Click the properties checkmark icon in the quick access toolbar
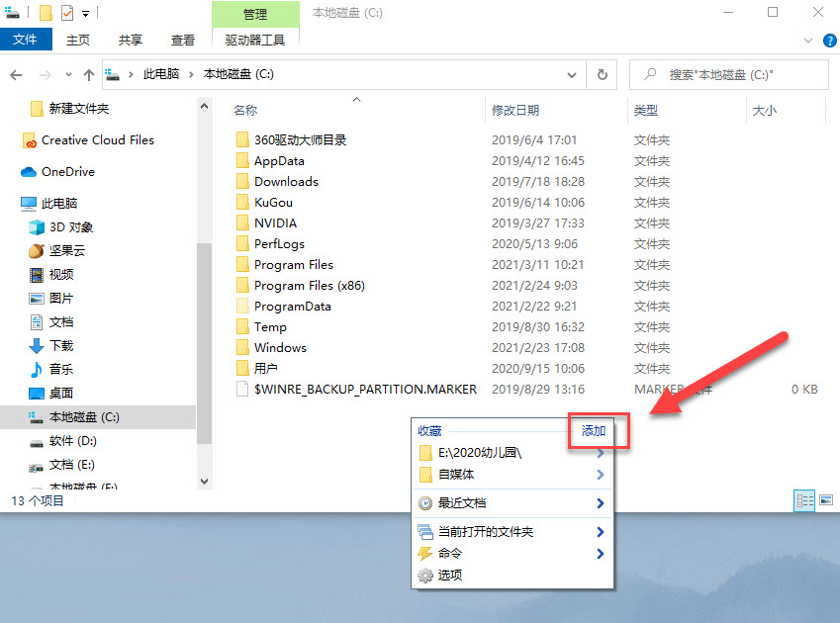This screenshot has width=840, height=623. pos(67,14)
